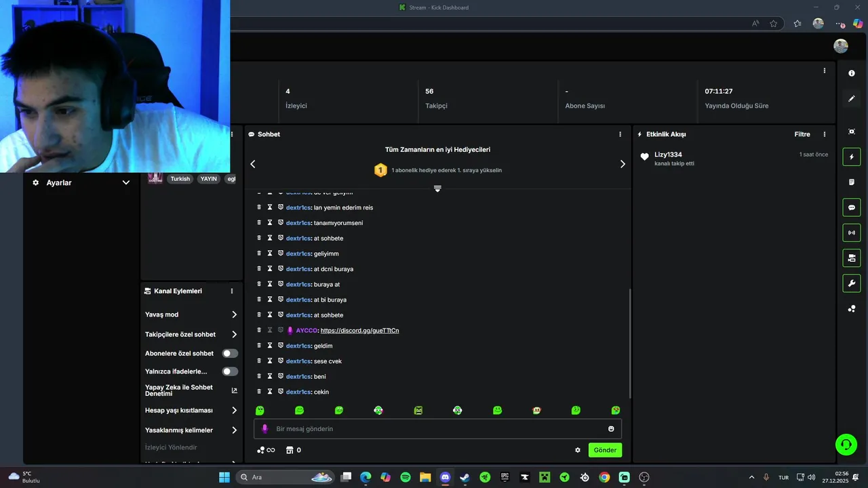
Task: Click the green Gönder send button
Action: 605,450
